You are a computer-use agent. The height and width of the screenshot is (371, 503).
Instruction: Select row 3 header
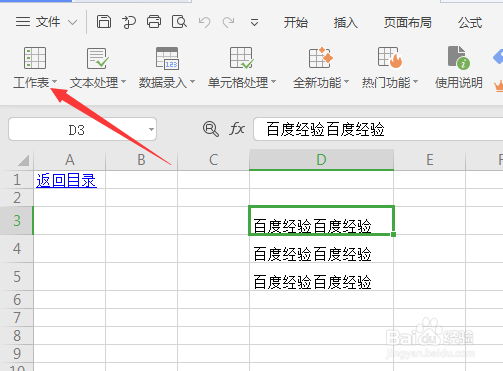[17, 221]
